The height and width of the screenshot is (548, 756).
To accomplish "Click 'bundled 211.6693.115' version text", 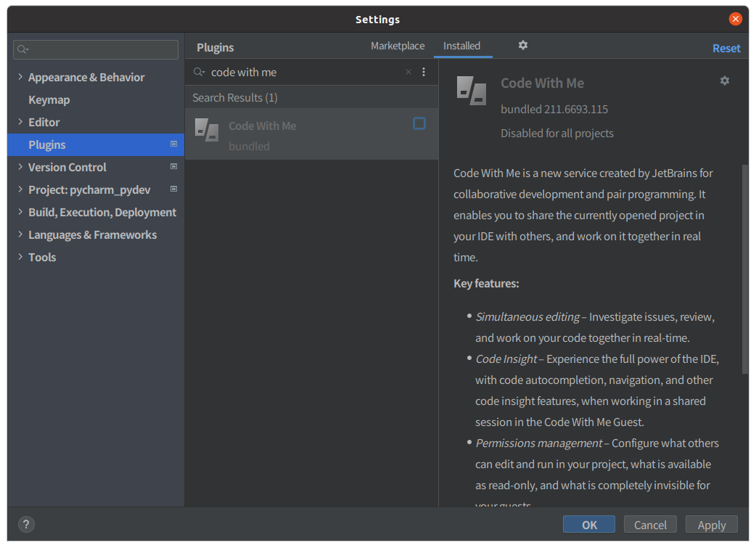I will pyautogui.click(x=554, y=110).
